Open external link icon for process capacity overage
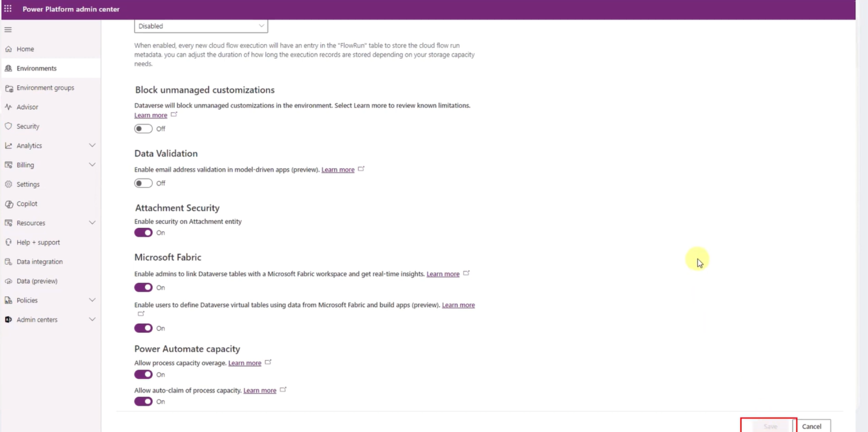This screenshot has width=868, height=432. point(268,362)
